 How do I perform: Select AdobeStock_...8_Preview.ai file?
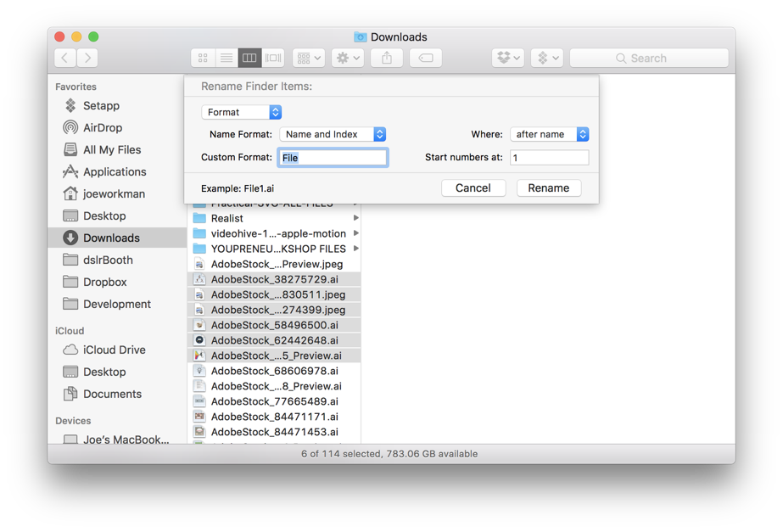(275, 386)
